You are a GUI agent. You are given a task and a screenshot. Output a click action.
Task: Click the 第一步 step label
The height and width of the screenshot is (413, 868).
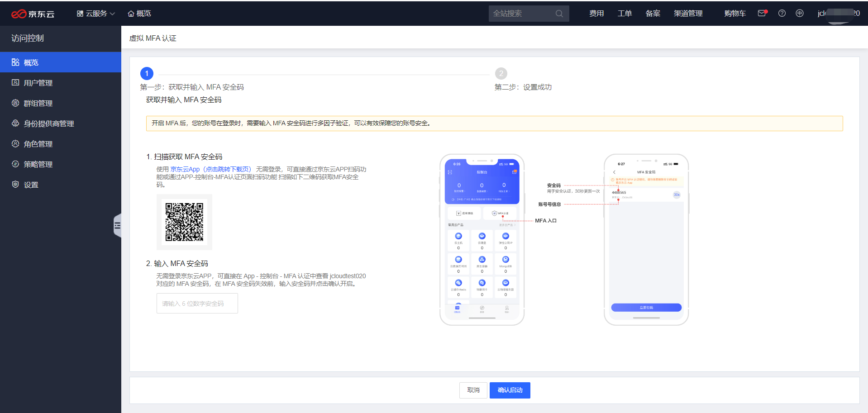pyautogui.click(x=192, y=87)
